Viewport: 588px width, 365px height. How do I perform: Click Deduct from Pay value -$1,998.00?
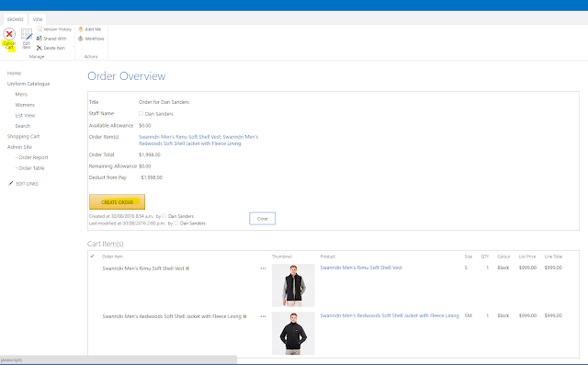[x=151, y=177]
